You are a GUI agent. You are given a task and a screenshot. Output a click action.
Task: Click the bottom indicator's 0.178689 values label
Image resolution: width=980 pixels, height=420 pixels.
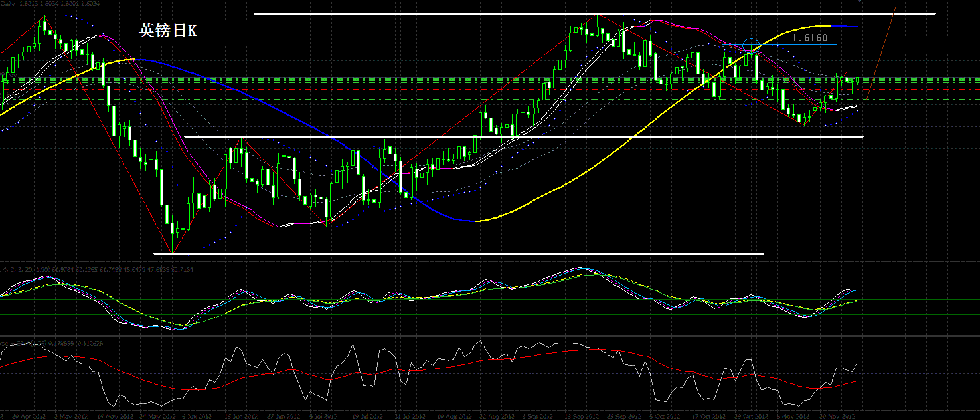52,343
